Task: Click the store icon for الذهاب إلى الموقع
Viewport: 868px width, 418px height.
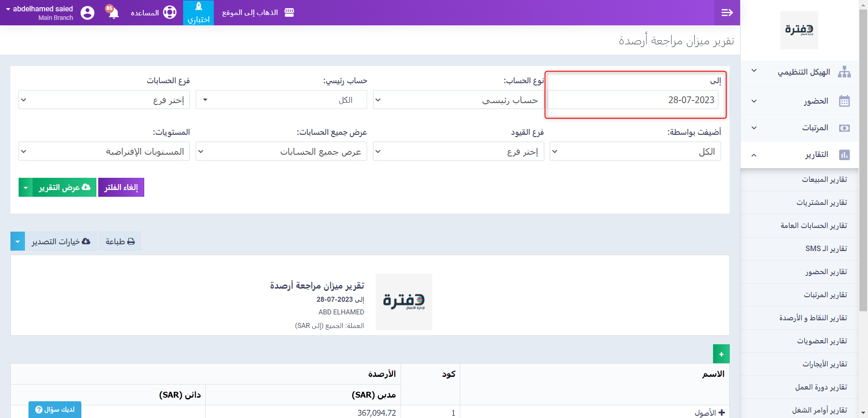Action: pos(289,13)
